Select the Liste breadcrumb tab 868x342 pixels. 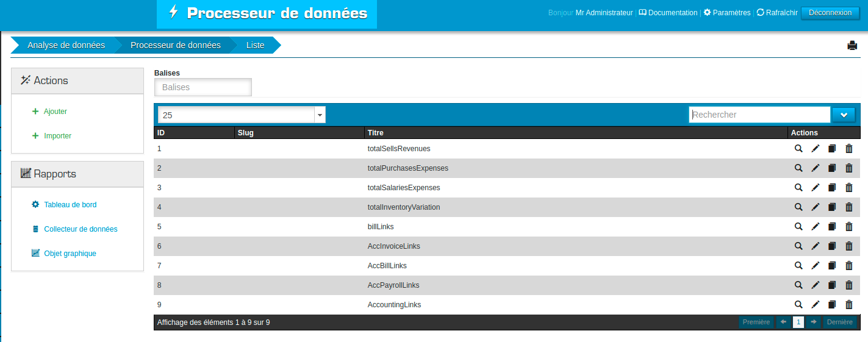coord(255,45)
